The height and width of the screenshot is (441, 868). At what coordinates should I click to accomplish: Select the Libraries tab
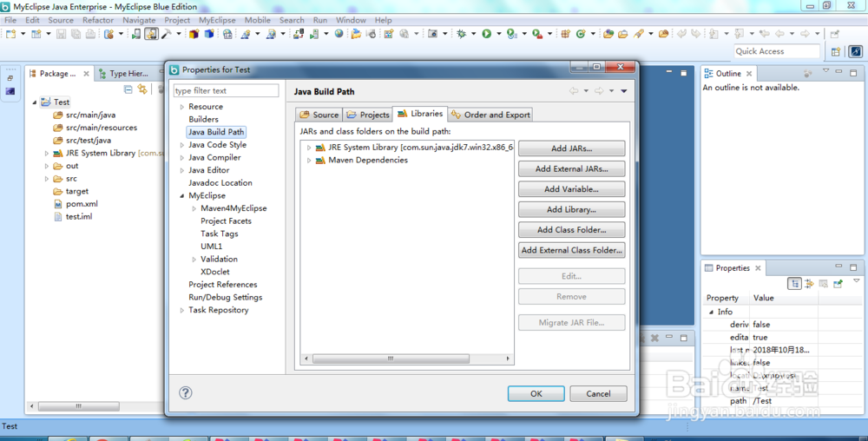(420, 114)
